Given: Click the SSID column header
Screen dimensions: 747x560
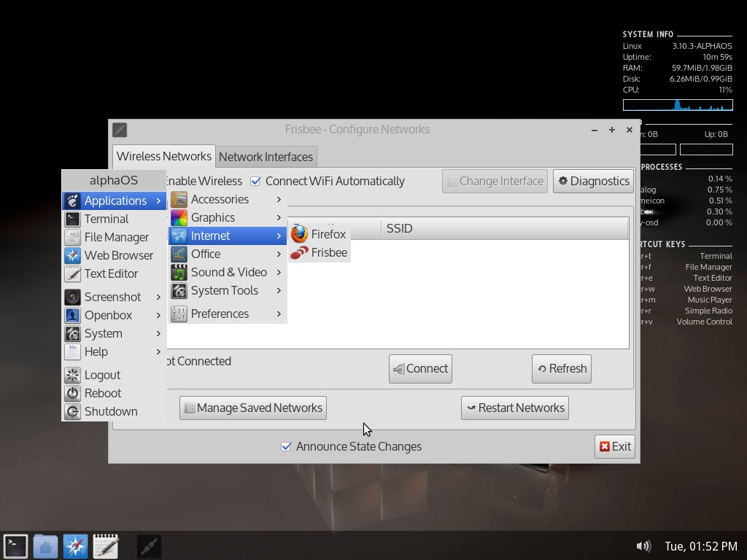Looking at the screenshot, I should coord(505,228).
